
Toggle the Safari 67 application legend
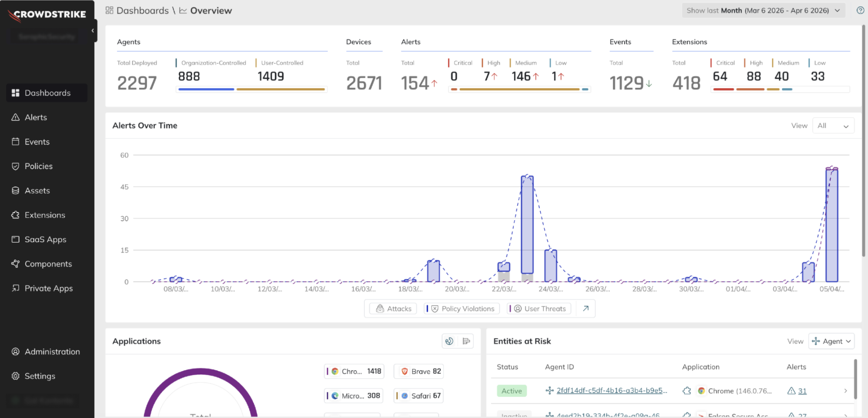[x=418, y=396]
